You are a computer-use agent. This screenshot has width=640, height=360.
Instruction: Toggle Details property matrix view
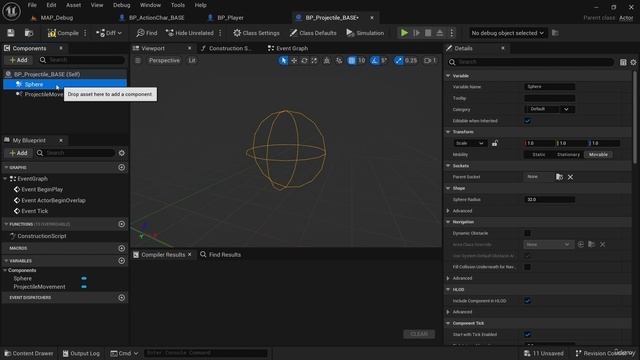[x=623, y=62]
